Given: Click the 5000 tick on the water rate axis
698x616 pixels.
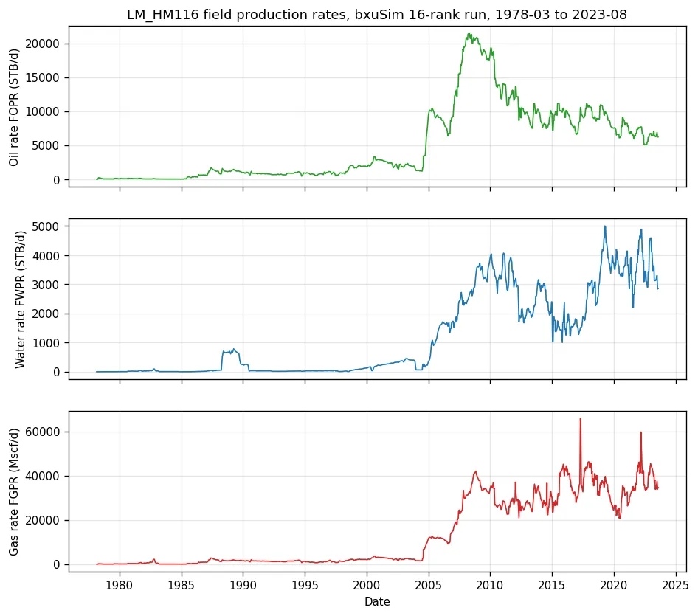Looking at the screenshot, I should point(46,226).
